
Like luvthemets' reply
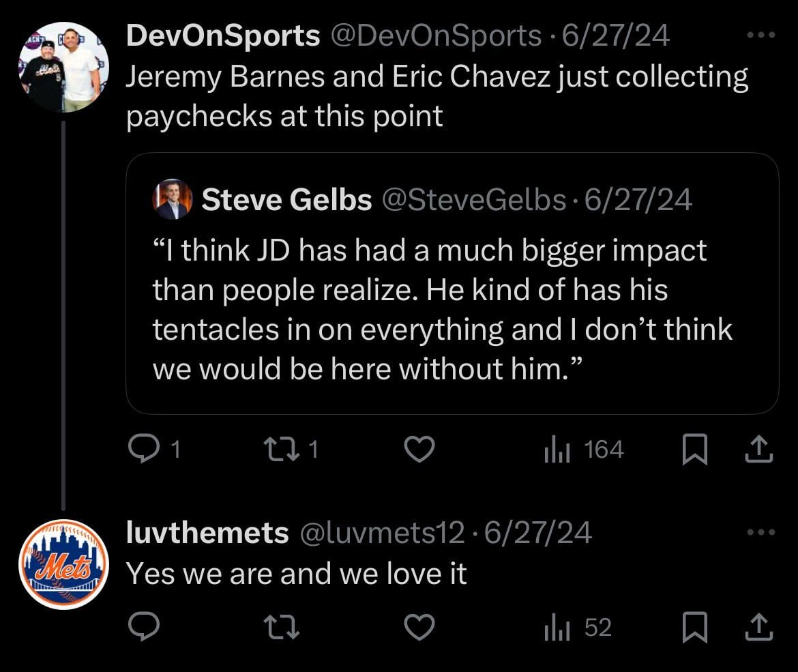pos(419,628)
